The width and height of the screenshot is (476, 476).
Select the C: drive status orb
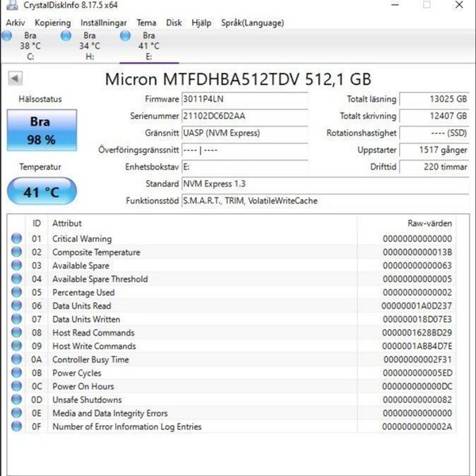[6, 36]
